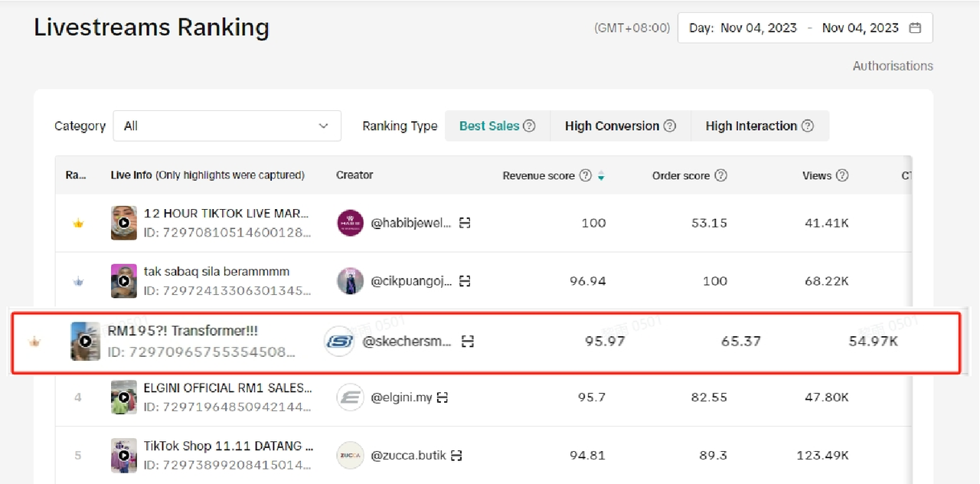Viewport: 980px width, 484px height.
Task: Click scan icon beside @elgini.my
Action: point(442,397)
